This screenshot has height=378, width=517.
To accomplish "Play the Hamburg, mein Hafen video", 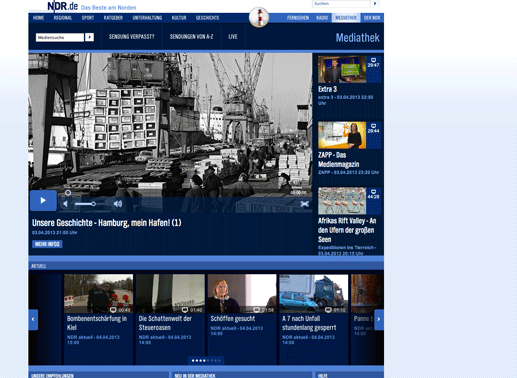I will click(43, 200).
